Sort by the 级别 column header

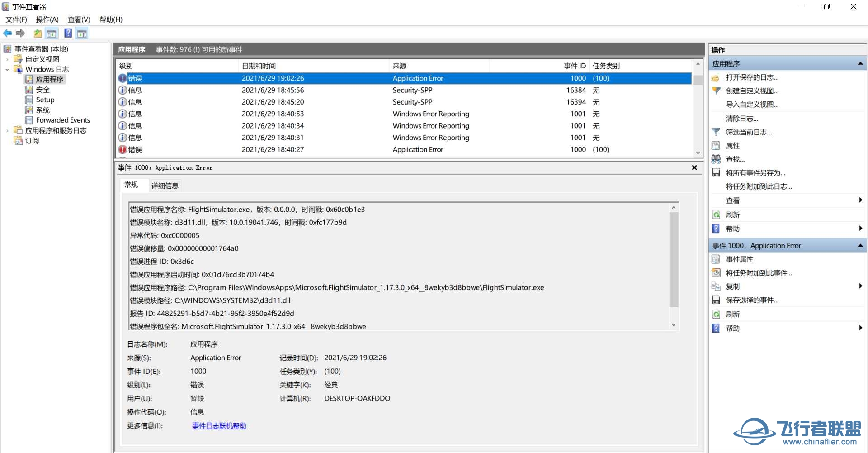(177, 66)
